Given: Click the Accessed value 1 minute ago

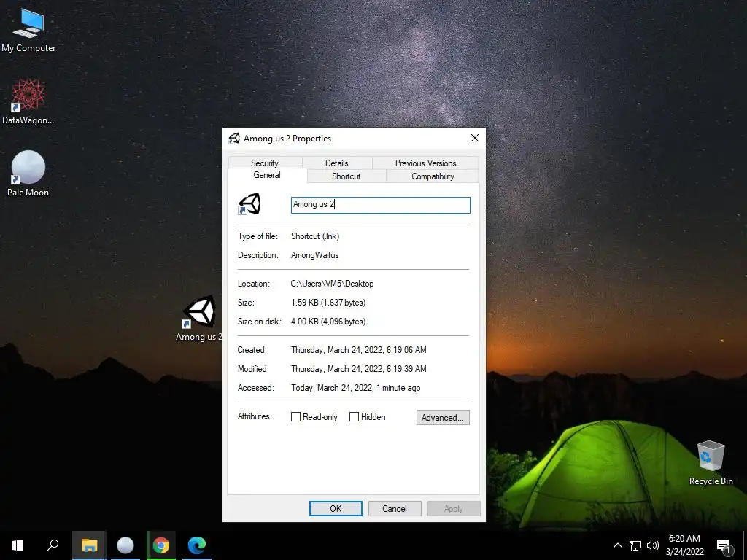Looking at the screenshot, I should pyautogui.click(x=355, y=388).
